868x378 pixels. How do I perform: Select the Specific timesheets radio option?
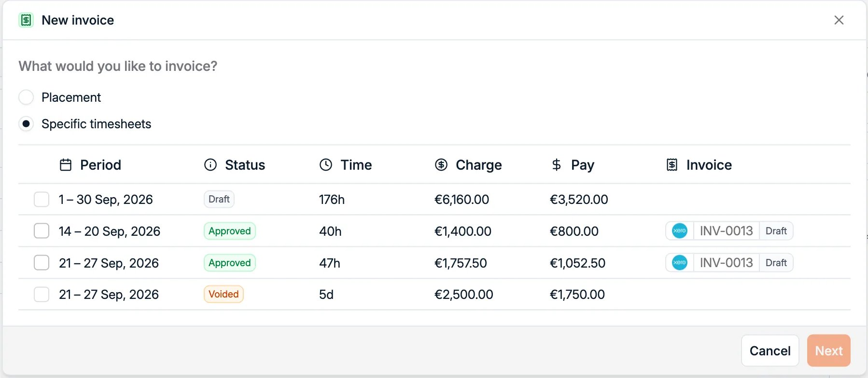pyautogui.click(x=26, y=124)
